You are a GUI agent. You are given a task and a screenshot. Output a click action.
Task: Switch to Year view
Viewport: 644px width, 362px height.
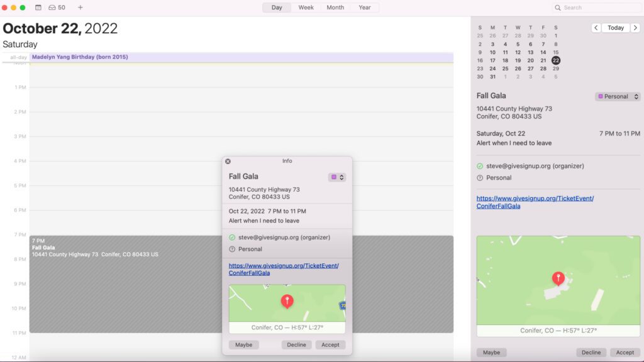[x=365, y=8]
